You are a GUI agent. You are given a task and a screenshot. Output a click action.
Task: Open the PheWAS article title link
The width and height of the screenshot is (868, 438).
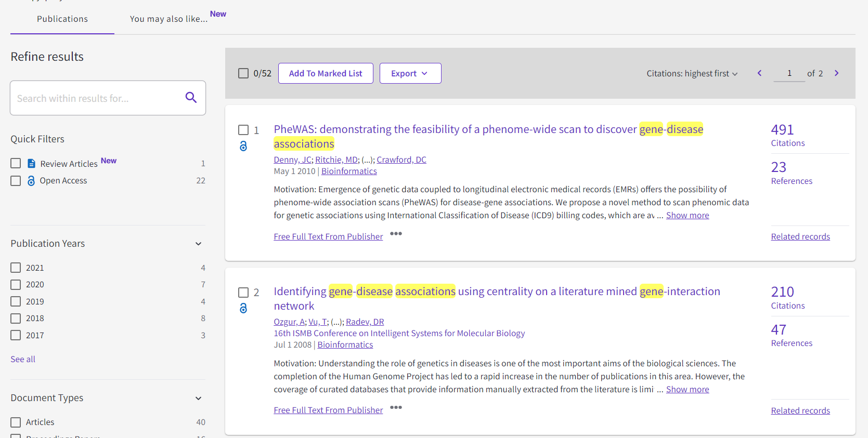pos(488,136)
